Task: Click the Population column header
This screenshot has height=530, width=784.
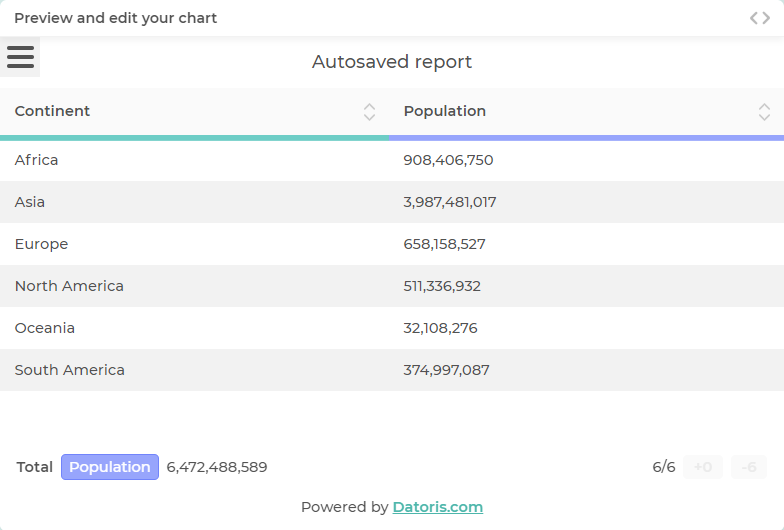Action: 445,111
